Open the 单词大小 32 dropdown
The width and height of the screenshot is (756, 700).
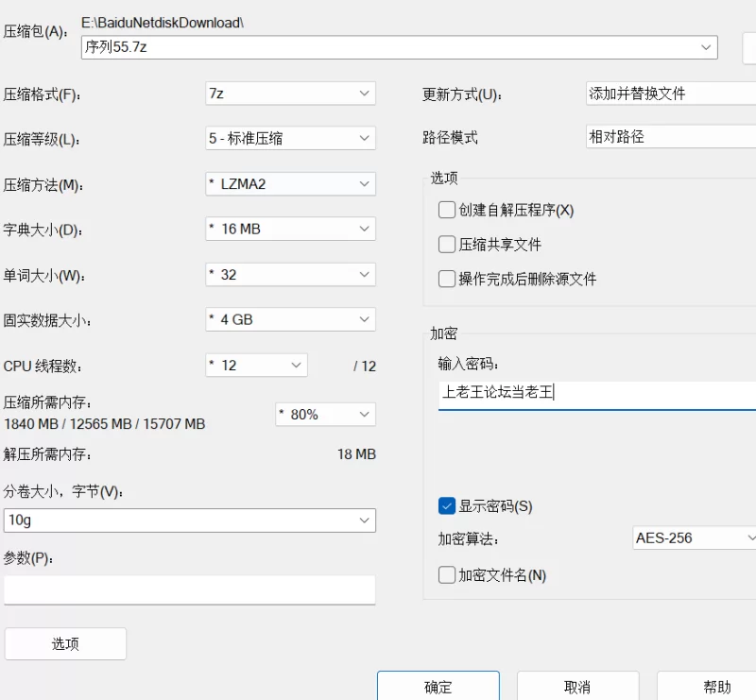pyautogui.click(x=290, y=274)
